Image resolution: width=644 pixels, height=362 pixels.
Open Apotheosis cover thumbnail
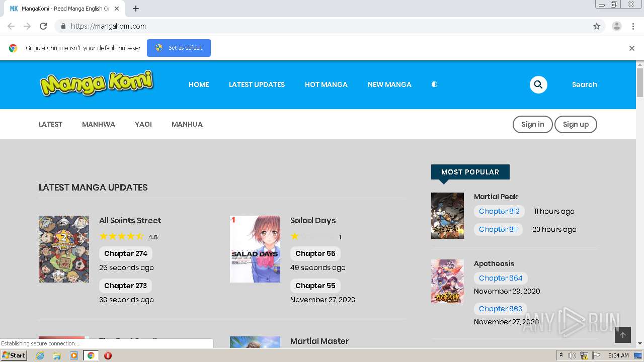click(447, 281)
